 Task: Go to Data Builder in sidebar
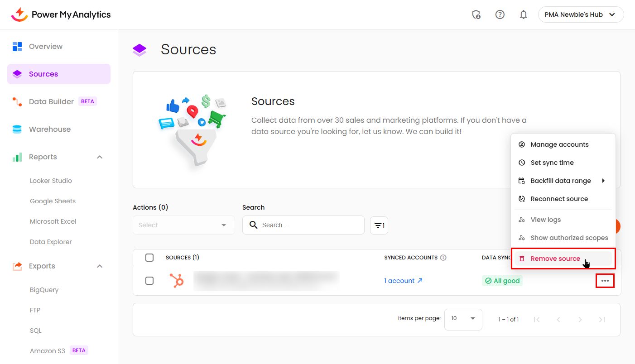pos(51,101)
